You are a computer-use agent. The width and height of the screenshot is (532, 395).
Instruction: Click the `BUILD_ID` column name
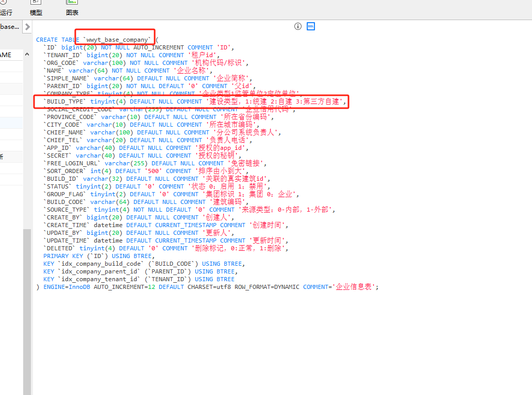(61, 179)
